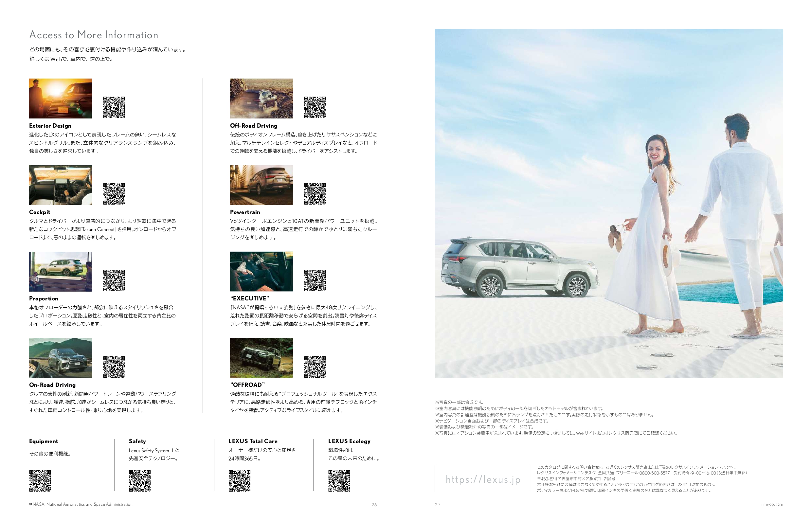Click the "OFFROAD" QR code

[x=315, y=367]
